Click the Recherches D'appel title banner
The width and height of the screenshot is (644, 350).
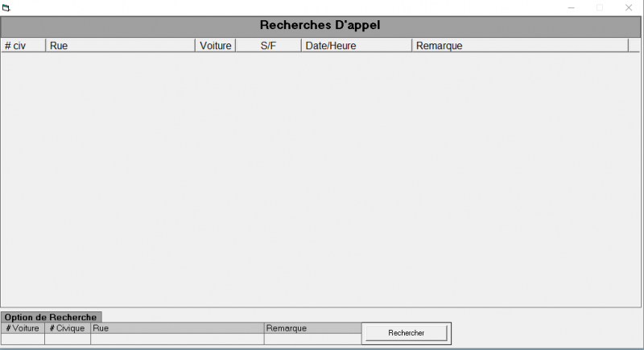coord(320,25)
